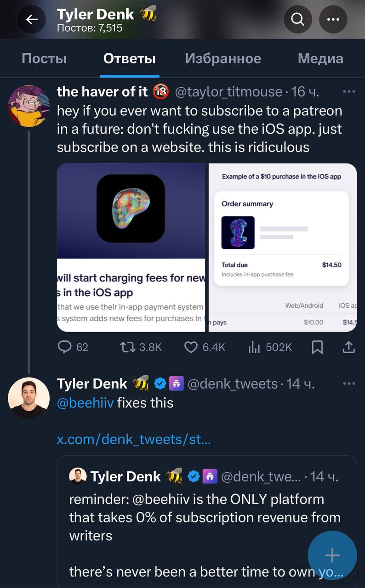Tap the back arrow button
The height and width of the screenshot is (588, 365).
pyautogui.click(x=32, y=19)
